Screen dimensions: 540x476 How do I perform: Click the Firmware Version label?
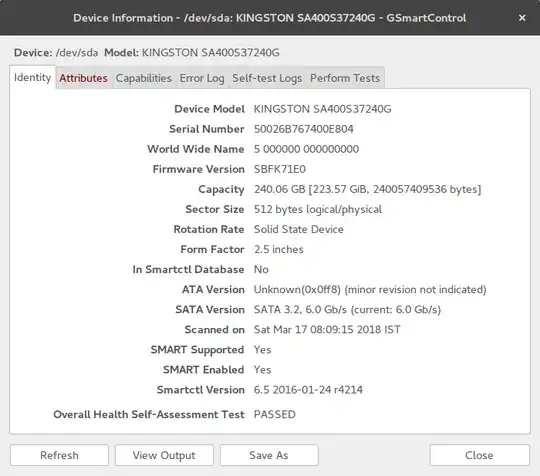click(199, 169)
